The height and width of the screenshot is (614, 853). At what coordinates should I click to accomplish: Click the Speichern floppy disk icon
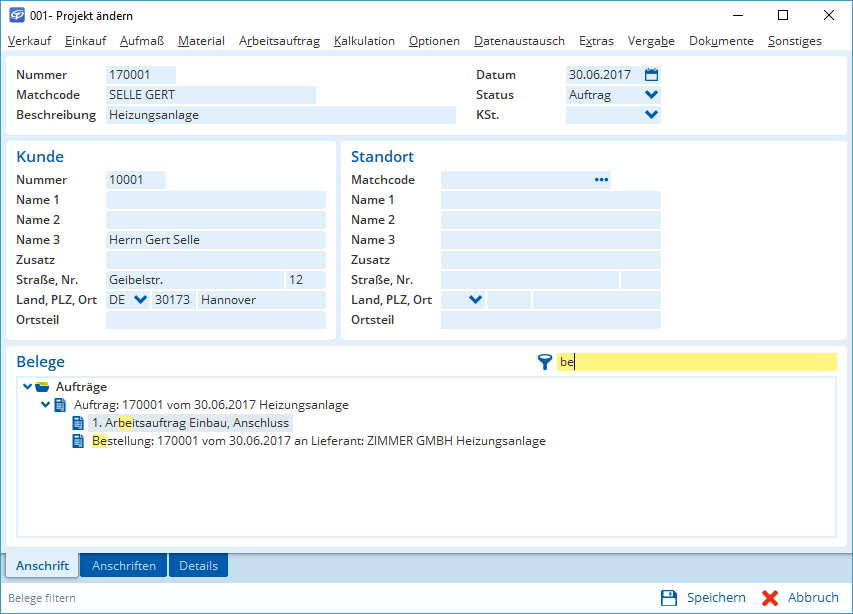(669, 598)
